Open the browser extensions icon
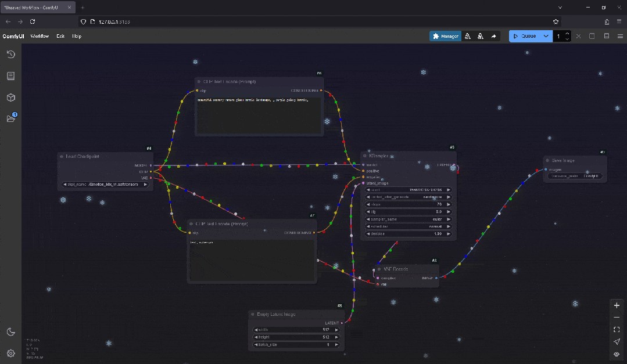The width and height of the screenshot is (627, 364). pyautogui.click(x=607, y=21)
